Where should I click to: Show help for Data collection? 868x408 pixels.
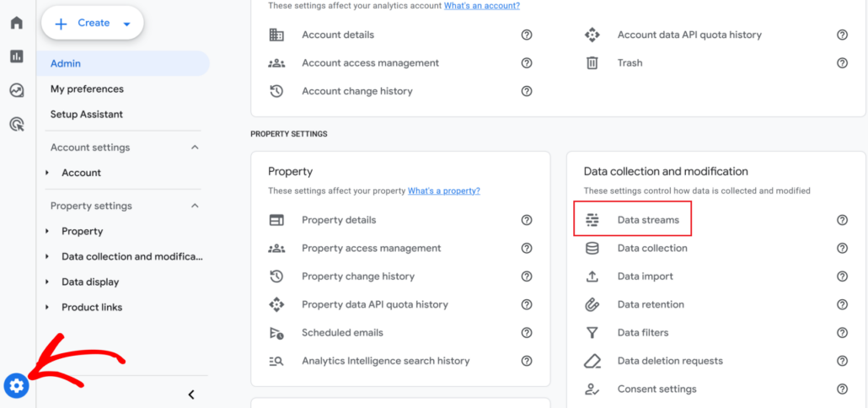pyautogui.click(x=842, y=249)
